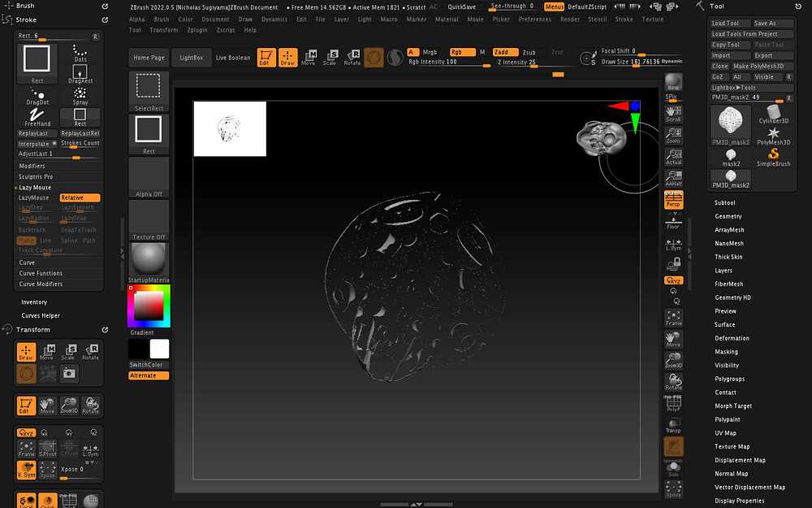Viewport: 812px width, 508px height.
Task: Click the BPR render icon
Action: [x=673, y=84]
